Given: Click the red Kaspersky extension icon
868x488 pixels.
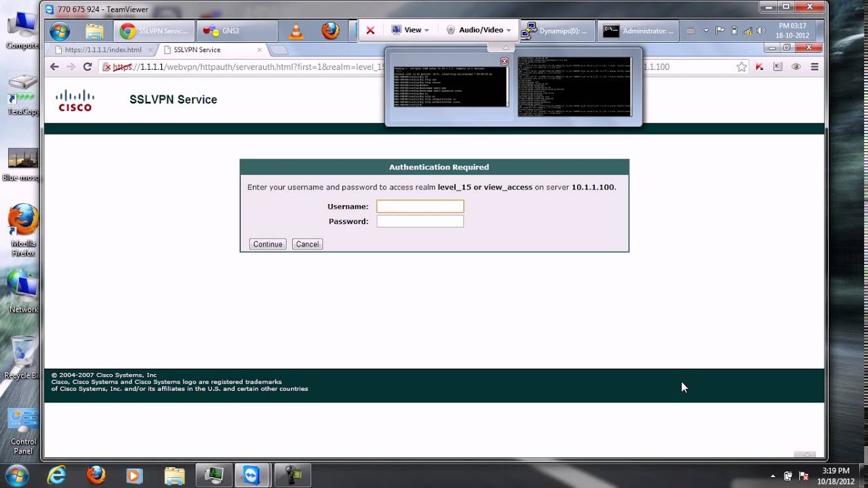Looking at the screenshot, I should coord(759,67).
